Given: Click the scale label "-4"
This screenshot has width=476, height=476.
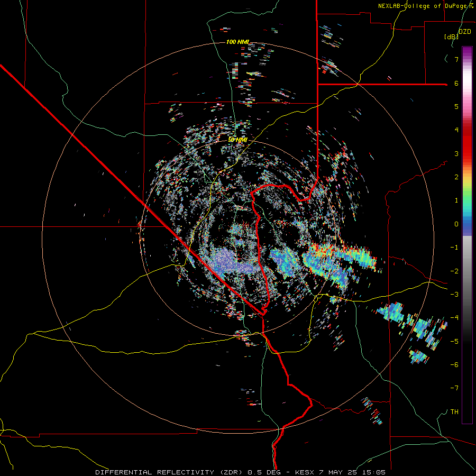Looking at the screenshot, I should coord(454,318).
